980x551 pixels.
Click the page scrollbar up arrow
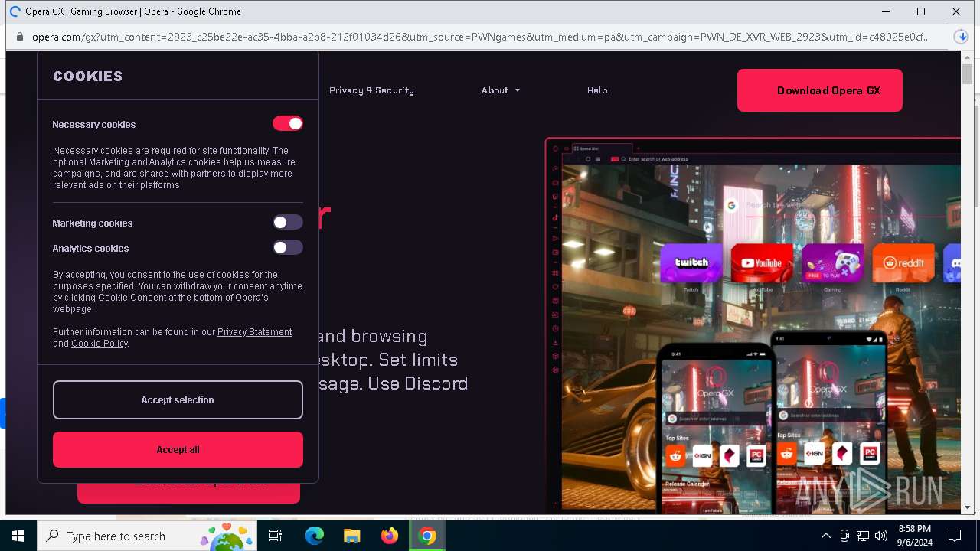[967, 57]
